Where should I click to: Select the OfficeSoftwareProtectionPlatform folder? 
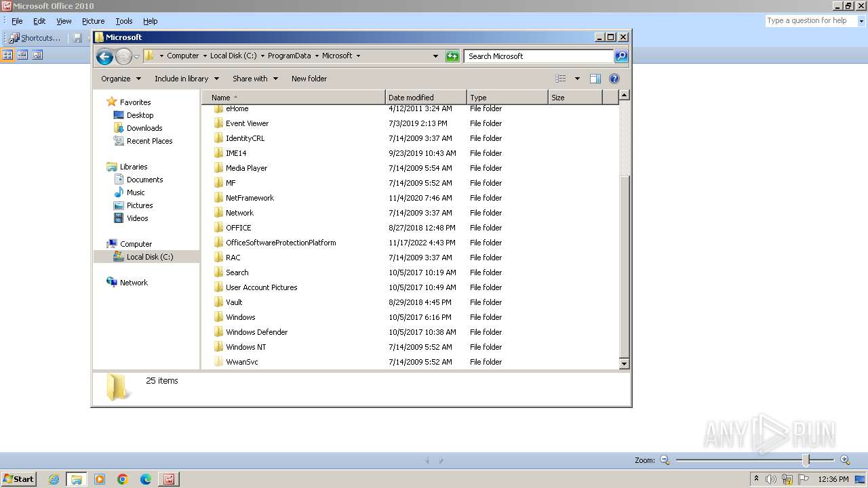click(281, 243)
